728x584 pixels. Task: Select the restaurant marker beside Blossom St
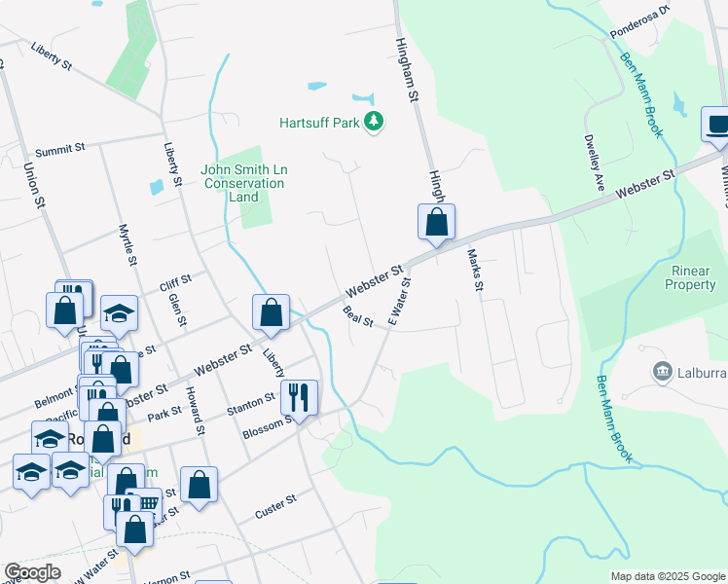pos(299,400)
